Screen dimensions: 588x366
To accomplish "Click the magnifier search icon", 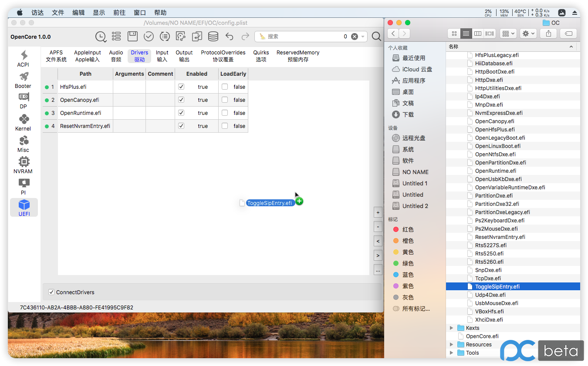I will (376, 37).
